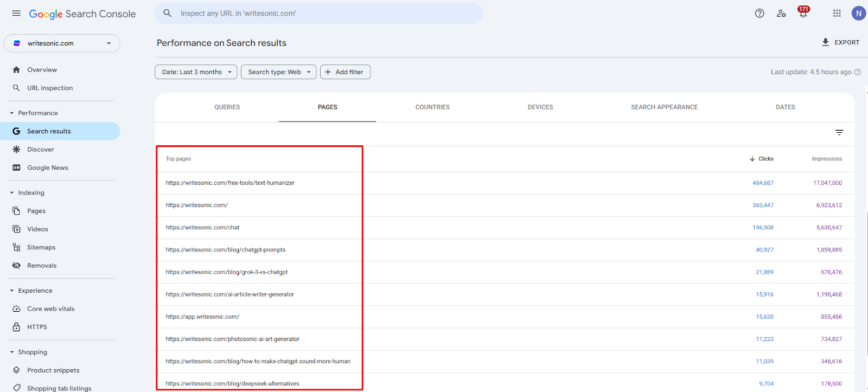The height and width of the screenshot is (392, 868).
Task: Click the Product snippets tag icon
Action: pyautogui.click(x=16, y=370)
